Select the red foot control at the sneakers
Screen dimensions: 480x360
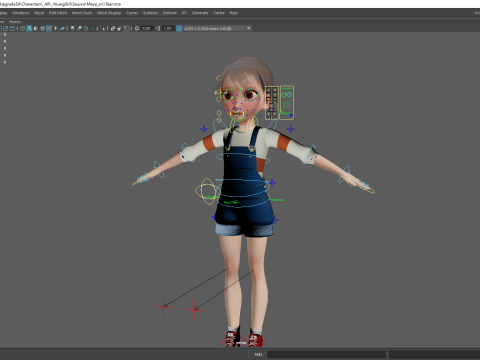coord(243,342)
